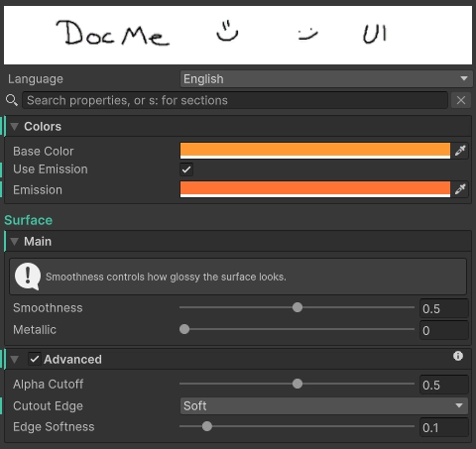Click the info icon in Advanced header
This screenshot has height=449, width=476.
(x=458, y=356)
